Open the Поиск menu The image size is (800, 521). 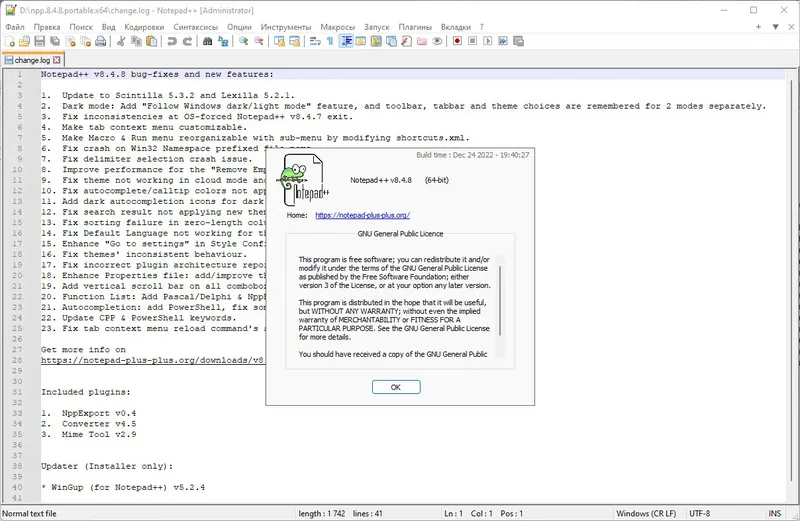81,27
